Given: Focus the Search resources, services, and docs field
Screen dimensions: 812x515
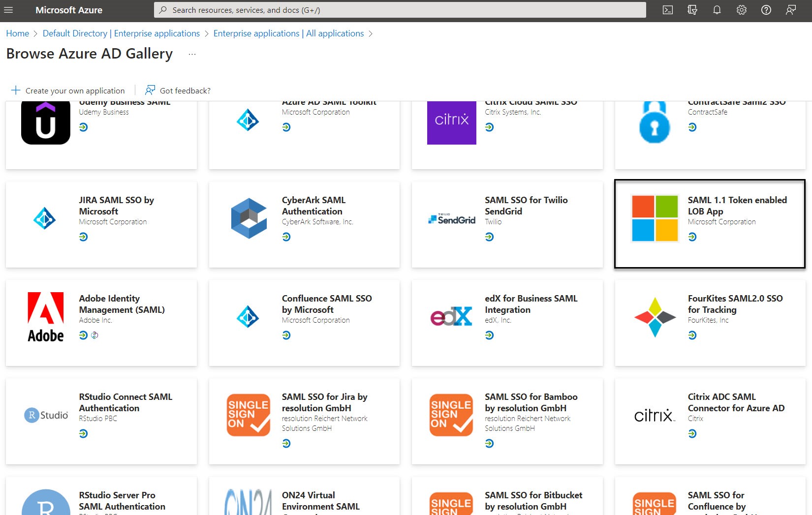Looking at the screenshot, I should [x=400, y=10].
